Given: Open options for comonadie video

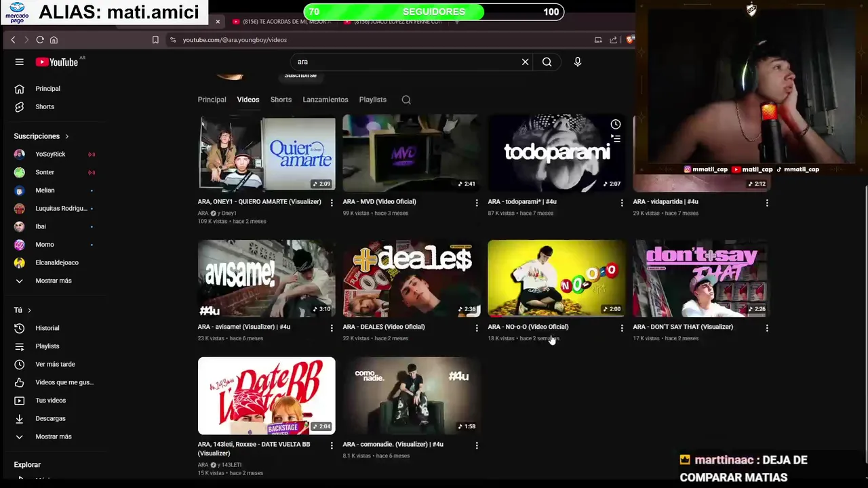Looking at the screenshot, I should (477, 445).
